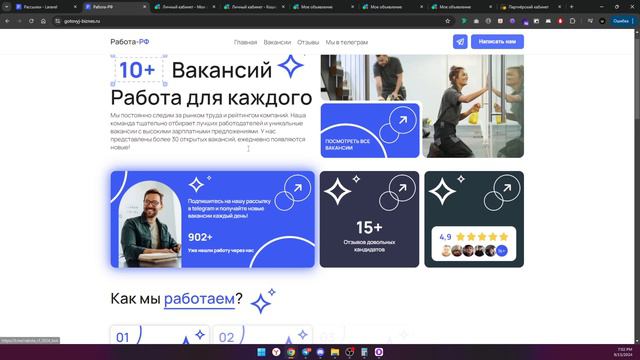
Task: Click the window-cleaning workers photo
Action: pyautogui.click(x=473, y=106)
